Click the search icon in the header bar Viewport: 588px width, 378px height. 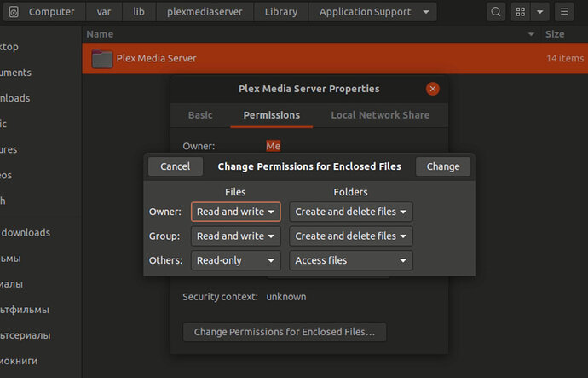point(496,12)
